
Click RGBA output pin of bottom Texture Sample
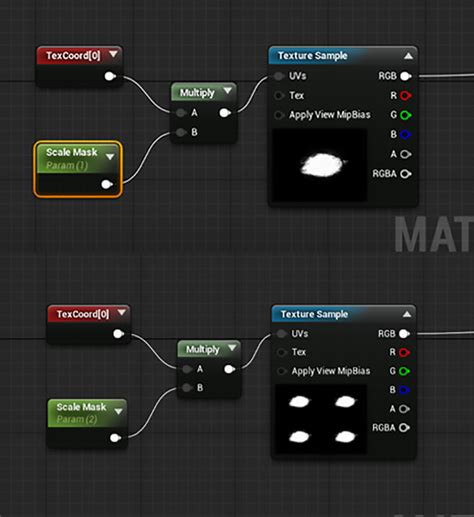(404, 428)
